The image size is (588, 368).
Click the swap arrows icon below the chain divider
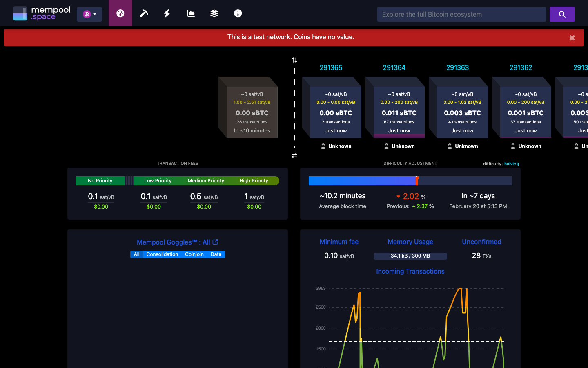(294, 155)
